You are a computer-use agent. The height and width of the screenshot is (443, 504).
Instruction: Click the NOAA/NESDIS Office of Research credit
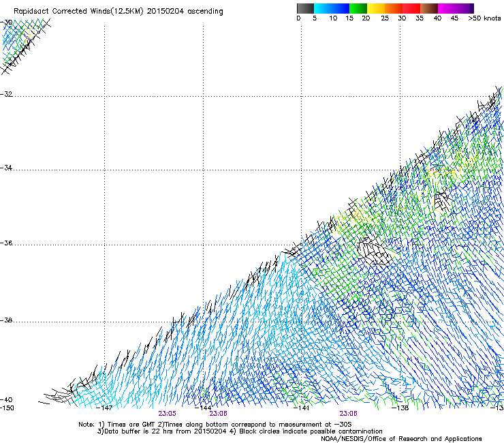[x=401, y=438]
